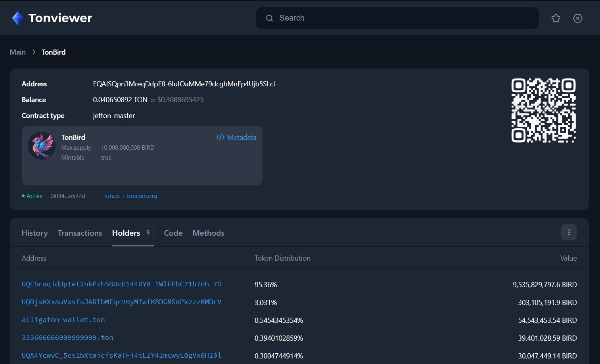This screenshot has height=364, width=600.
Task: Click the TonBird breadcrumb item
Action: click(54, 52)
